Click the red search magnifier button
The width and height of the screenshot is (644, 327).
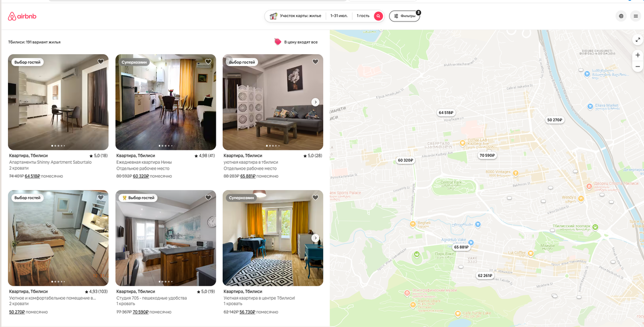(378, 16)
